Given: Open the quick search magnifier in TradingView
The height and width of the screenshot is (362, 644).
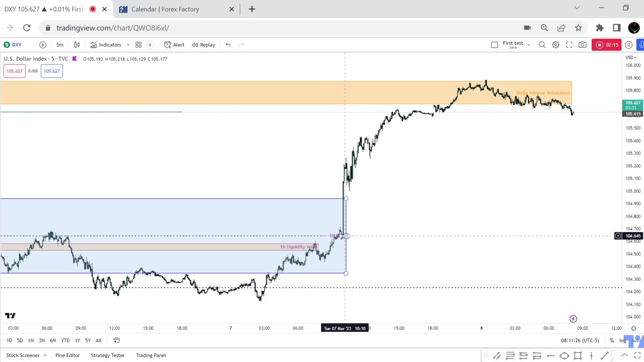Looking at the screenshot, I should 542,45.
